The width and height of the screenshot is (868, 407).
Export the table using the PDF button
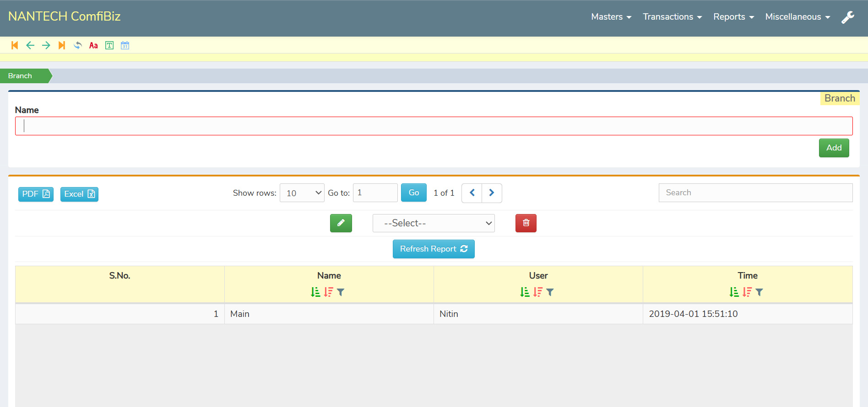(36, 194)
